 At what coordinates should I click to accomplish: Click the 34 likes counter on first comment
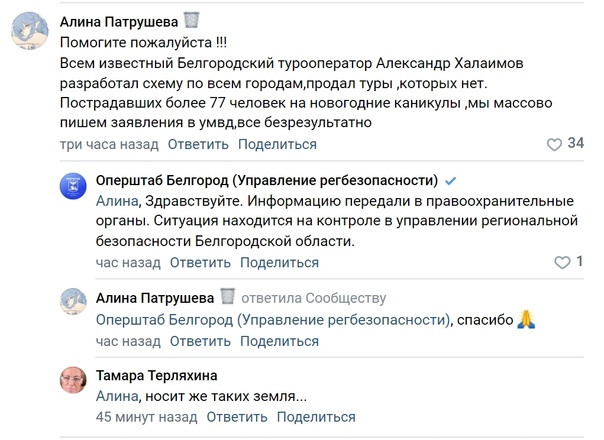click(575, 143)
